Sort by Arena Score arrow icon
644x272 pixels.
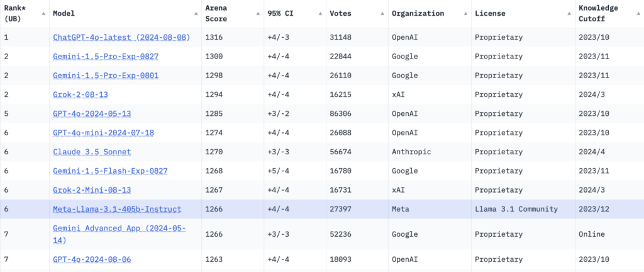(x=258, y=14)
